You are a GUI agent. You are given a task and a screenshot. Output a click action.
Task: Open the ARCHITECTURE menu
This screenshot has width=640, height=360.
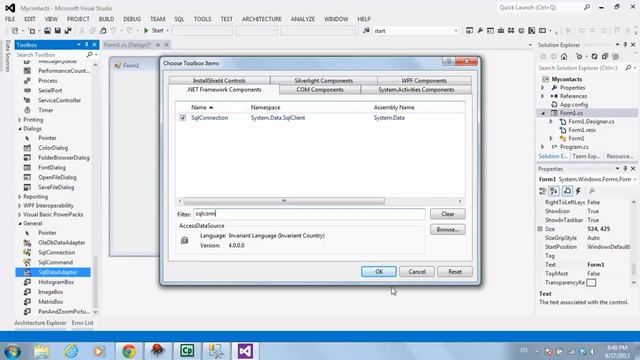(x=262, y=19)
